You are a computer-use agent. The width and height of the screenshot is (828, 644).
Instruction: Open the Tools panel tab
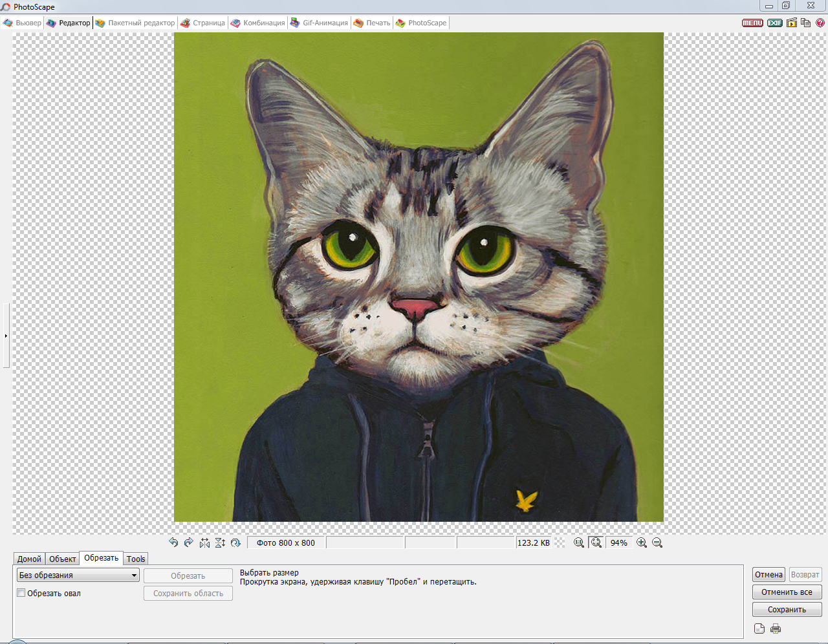(x=136, y=559)
